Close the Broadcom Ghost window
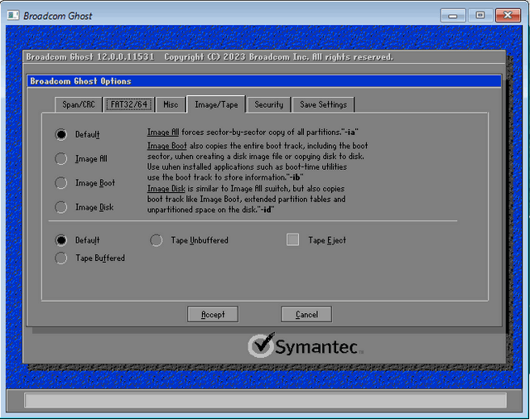 [x=508, y=15]
